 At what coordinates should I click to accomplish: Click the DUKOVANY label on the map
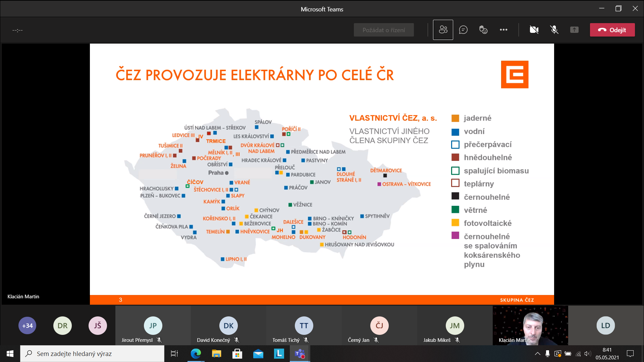tap(312, 237)
